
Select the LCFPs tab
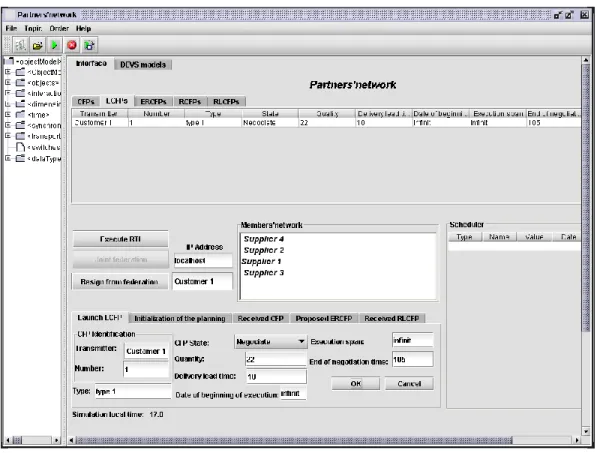pyautogui.click(x=117, y=101)
